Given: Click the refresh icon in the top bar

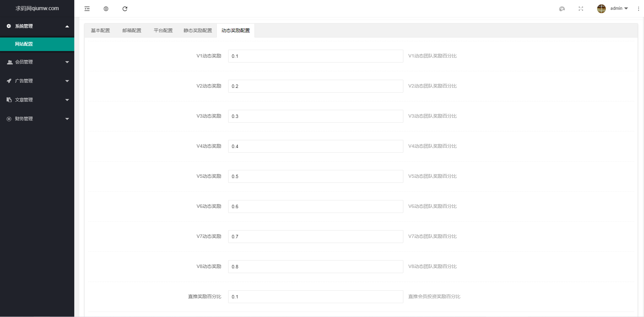Looking at the screenshot, I should 125,9.
